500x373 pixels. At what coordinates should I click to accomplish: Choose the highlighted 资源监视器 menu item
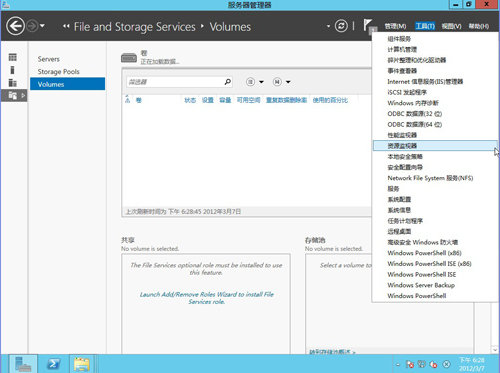pos(434,146)
